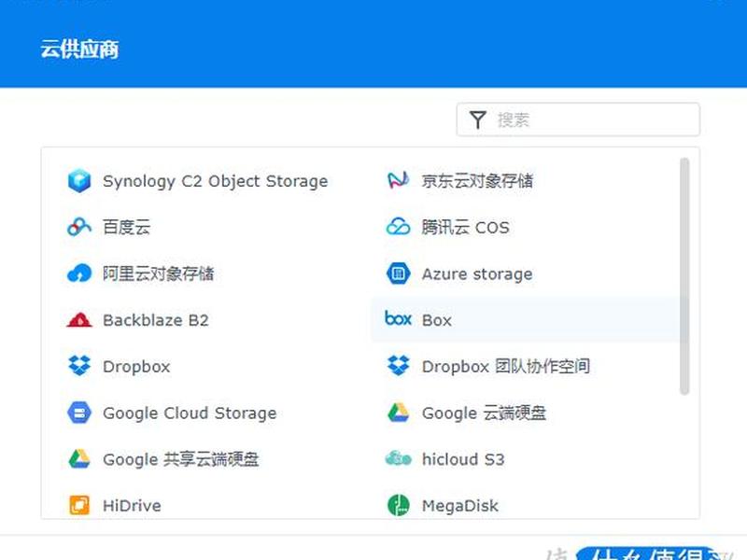The width and height of the screenshot is (747, 560).
Task: Click the Dropbox icon in left column
Action: point(79,366)
